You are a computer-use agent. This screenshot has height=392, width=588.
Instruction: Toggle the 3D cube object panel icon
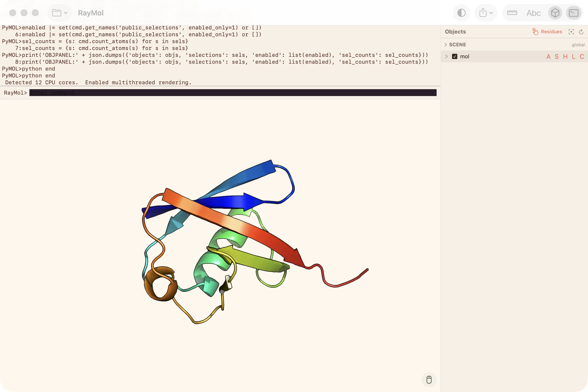tap(555, 13)
